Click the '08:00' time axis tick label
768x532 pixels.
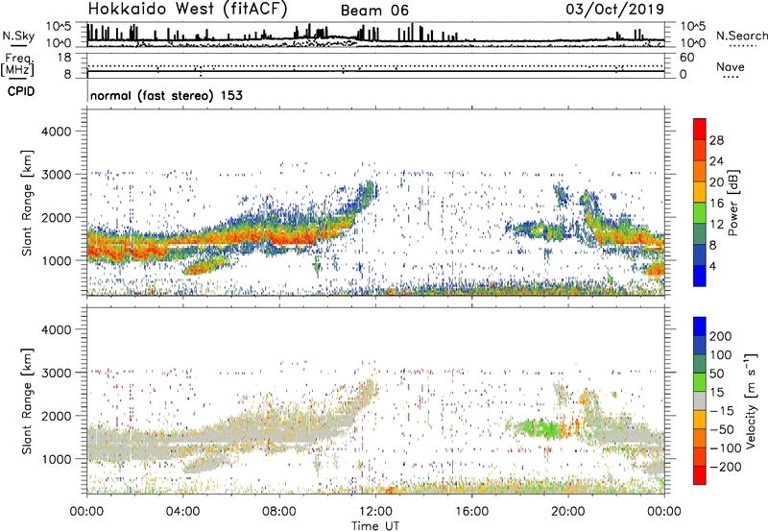coord(279,512)
